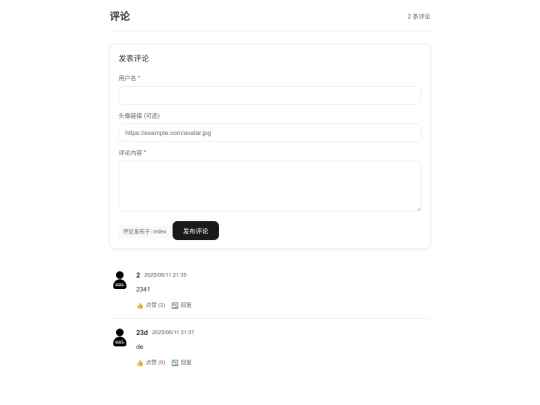
Task: Reply to user 23d's comment with 回复
Action: point(181,363)
